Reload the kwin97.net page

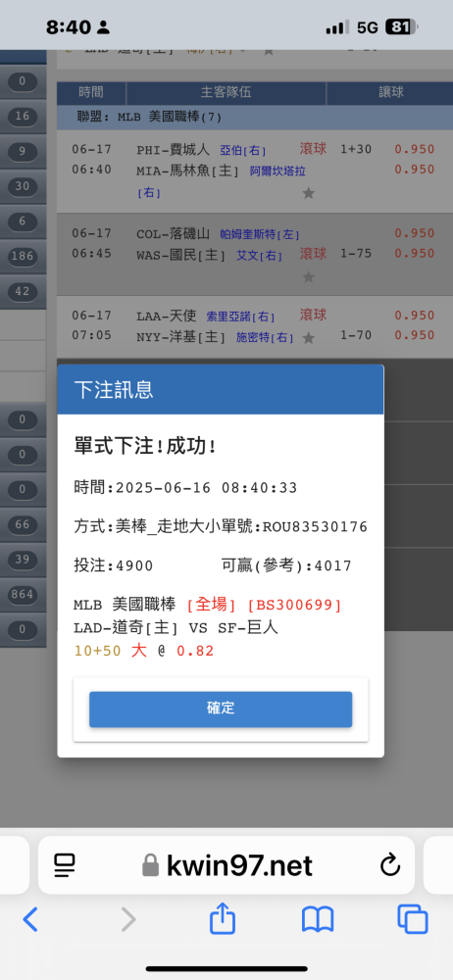click(x=390, y=865)
